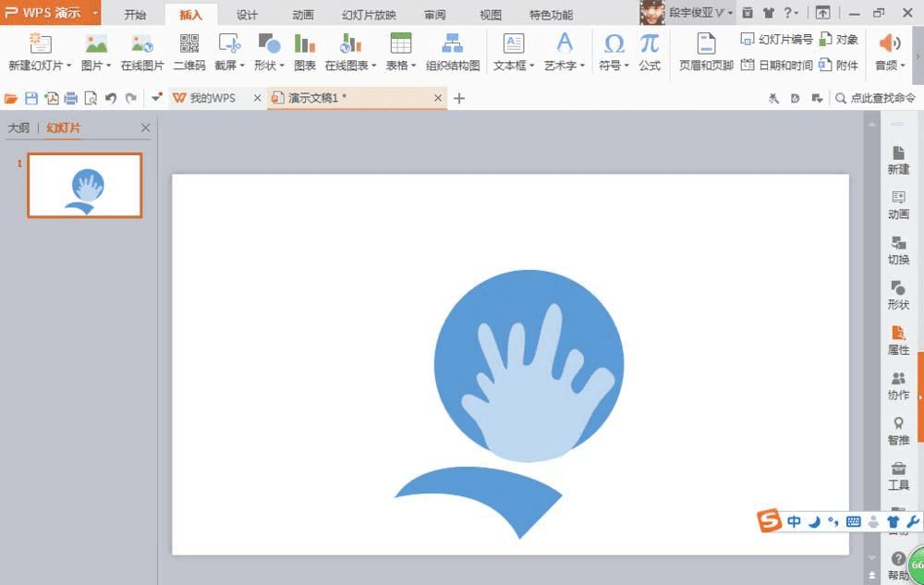
Task: Undo the last action
Action: click(111, 98)
